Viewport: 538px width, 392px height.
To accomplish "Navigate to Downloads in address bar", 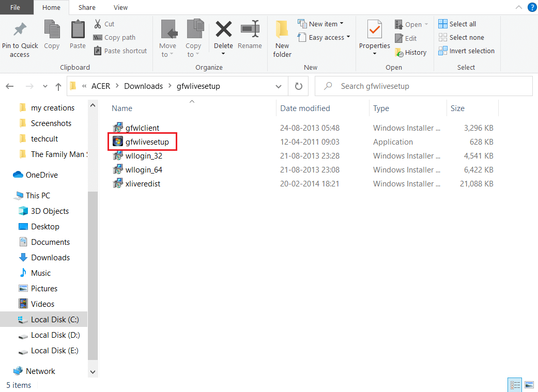I will coord(144,86).
